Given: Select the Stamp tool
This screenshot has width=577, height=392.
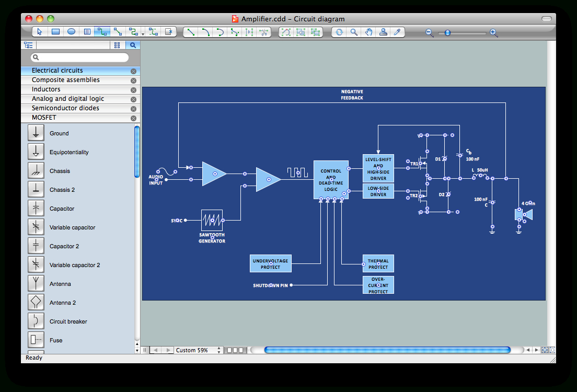Looking at the screenshot, I should [x=383, y=32].
